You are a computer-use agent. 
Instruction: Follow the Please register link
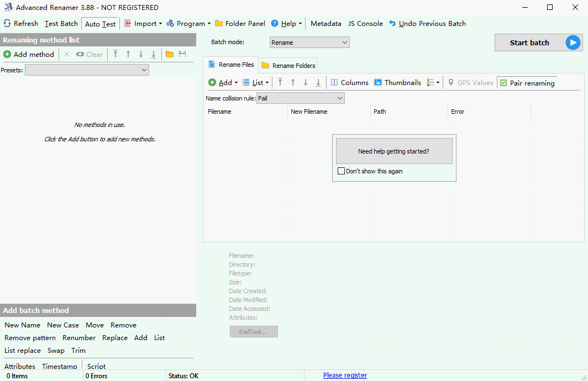(345, 375)
